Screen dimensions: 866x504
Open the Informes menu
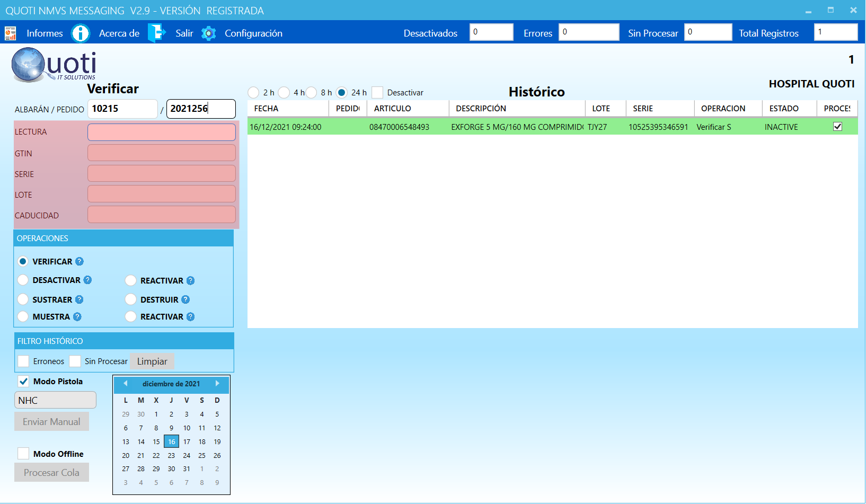point(45,33)
